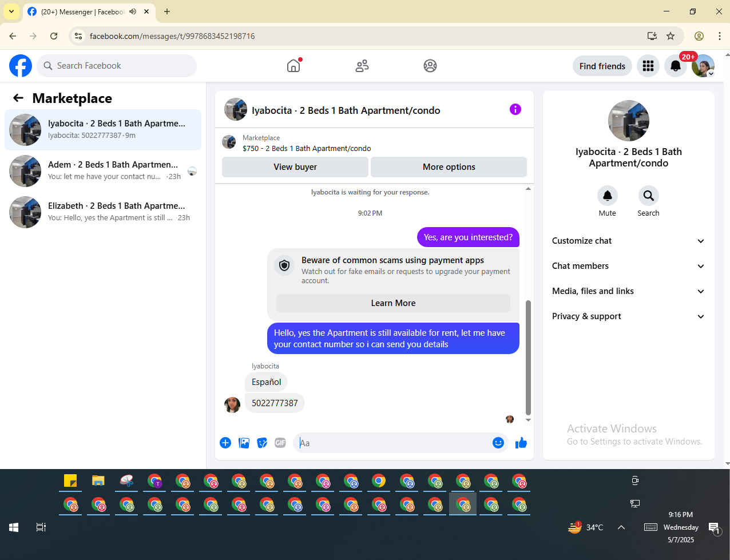Show hidden system tray icons
The height and width of the screenshot is (560, 730).
point(621,527)
